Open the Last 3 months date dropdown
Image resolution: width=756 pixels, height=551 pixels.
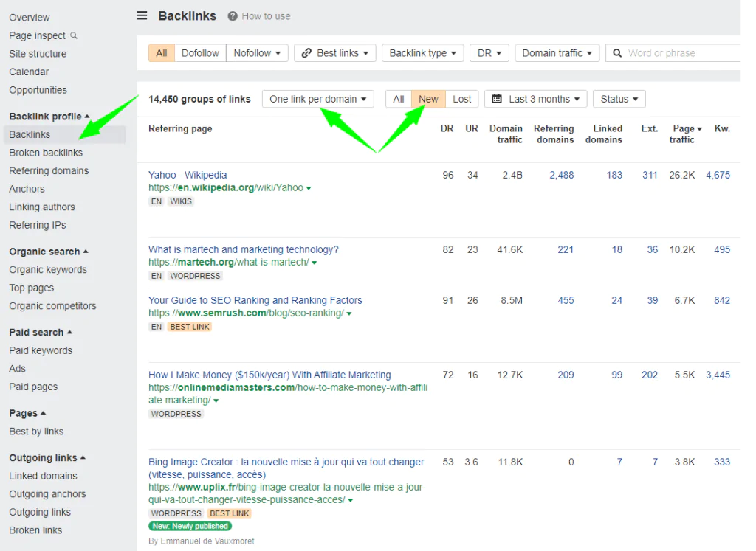click(536, 99)
